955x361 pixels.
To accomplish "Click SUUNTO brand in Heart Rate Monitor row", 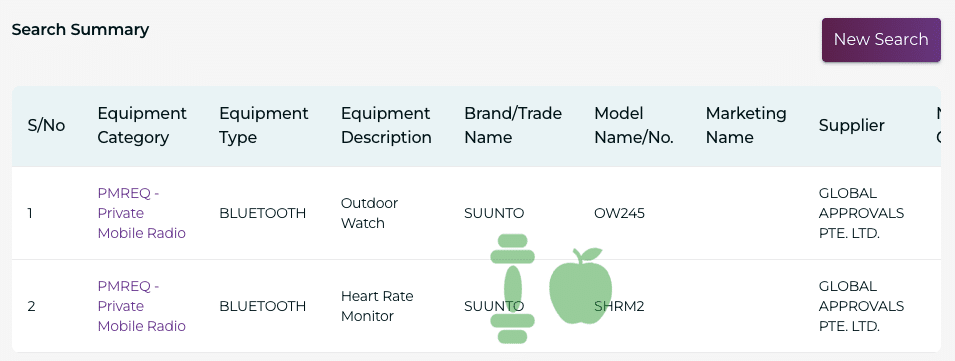I will (494, 306).
